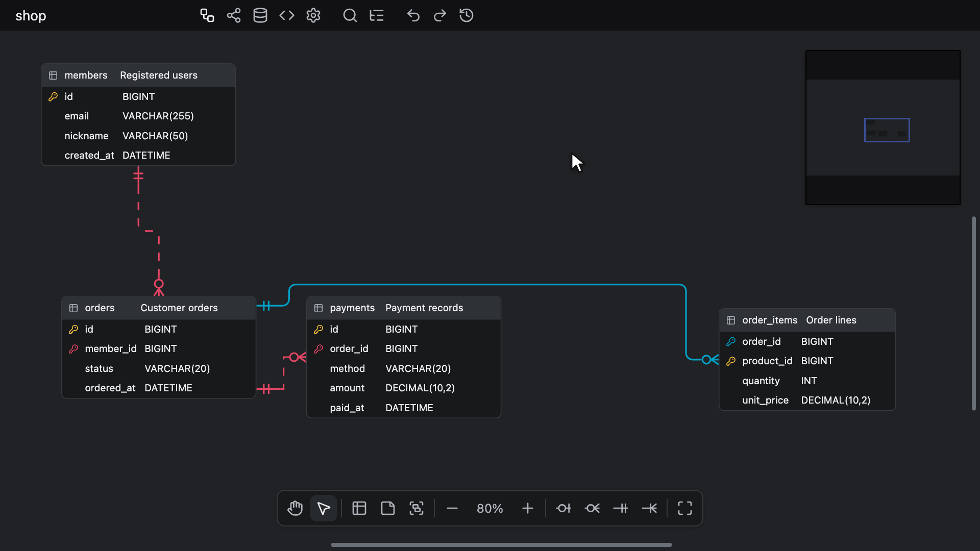Open the history clock icon

pos(467,15)
